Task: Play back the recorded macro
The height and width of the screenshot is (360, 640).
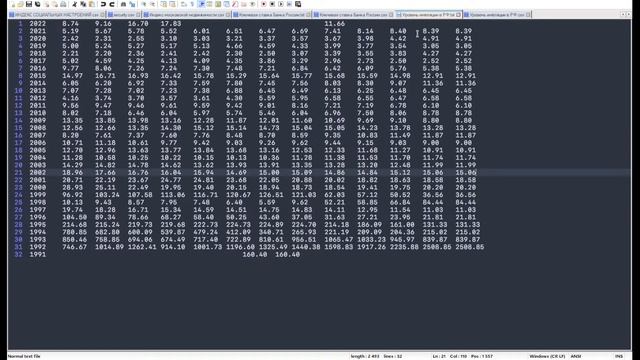Action: coord(281,4)
